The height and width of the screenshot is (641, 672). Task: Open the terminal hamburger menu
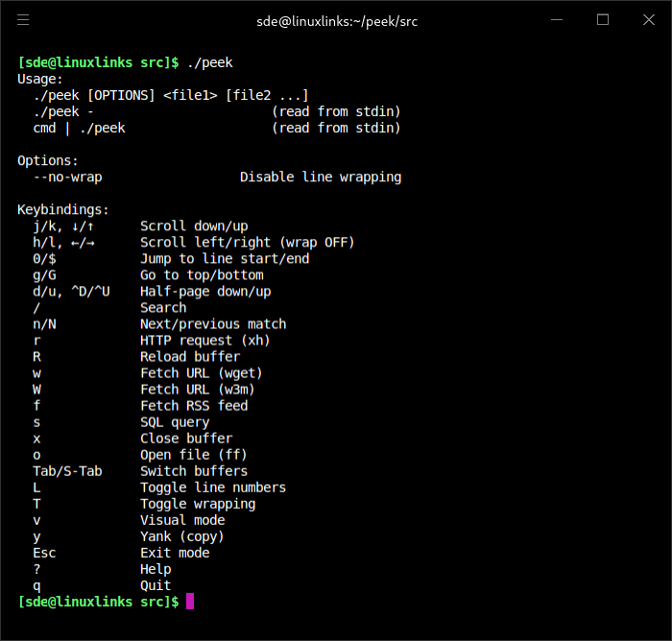[23, 20]
